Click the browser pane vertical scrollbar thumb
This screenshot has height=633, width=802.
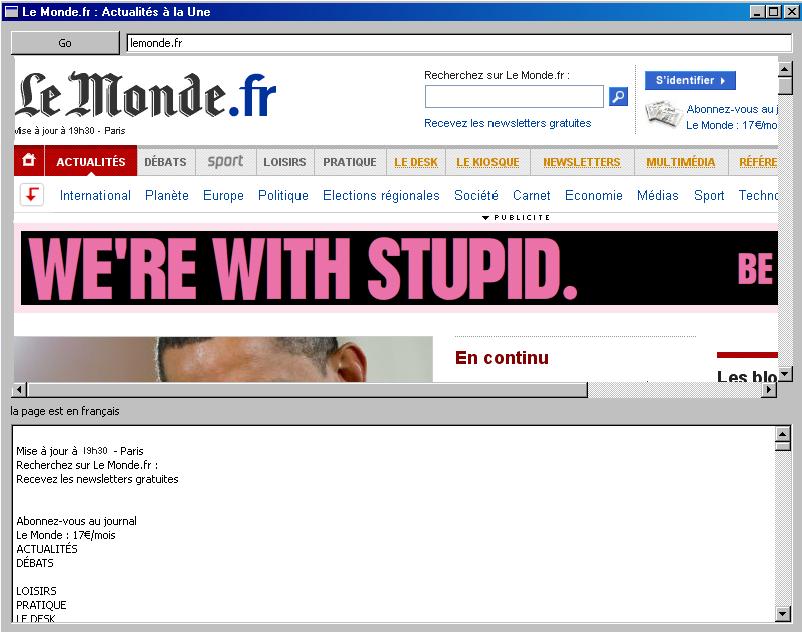pyautogui.click(x=785, y=85)
